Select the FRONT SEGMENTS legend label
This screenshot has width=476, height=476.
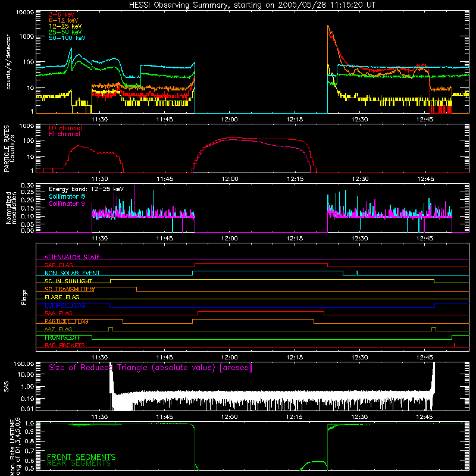(x=82, y=457)
